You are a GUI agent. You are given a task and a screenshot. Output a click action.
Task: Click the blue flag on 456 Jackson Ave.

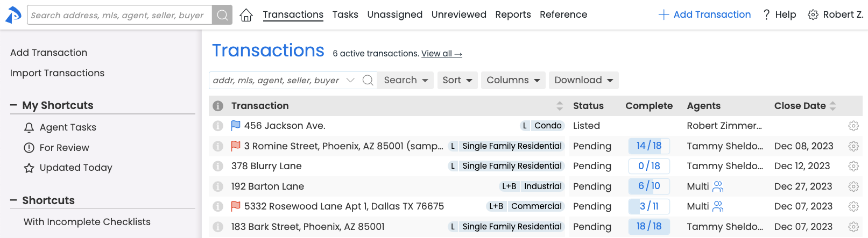(236, 126)
